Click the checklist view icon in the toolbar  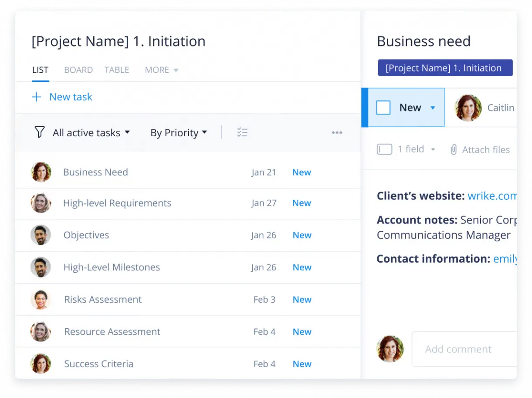(x=242, y=132)
